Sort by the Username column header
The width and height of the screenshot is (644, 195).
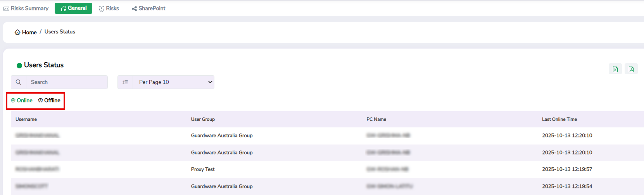[26, 119]
